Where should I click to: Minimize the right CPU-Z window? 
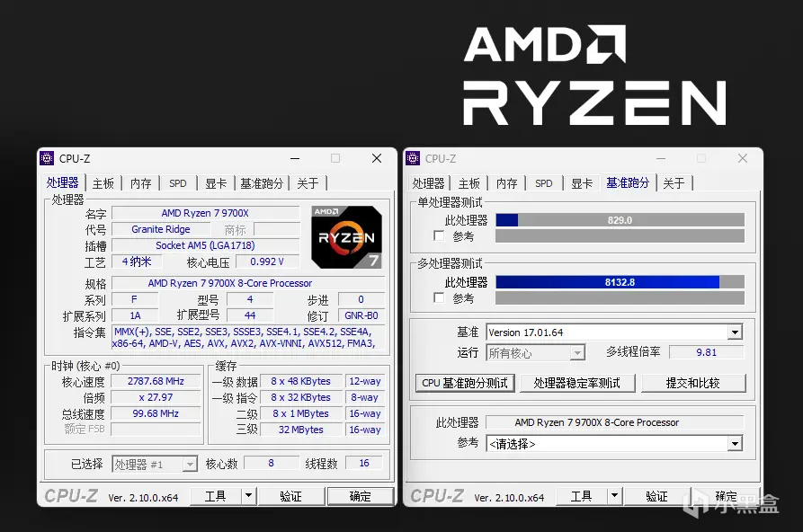(x=661, y=158)
